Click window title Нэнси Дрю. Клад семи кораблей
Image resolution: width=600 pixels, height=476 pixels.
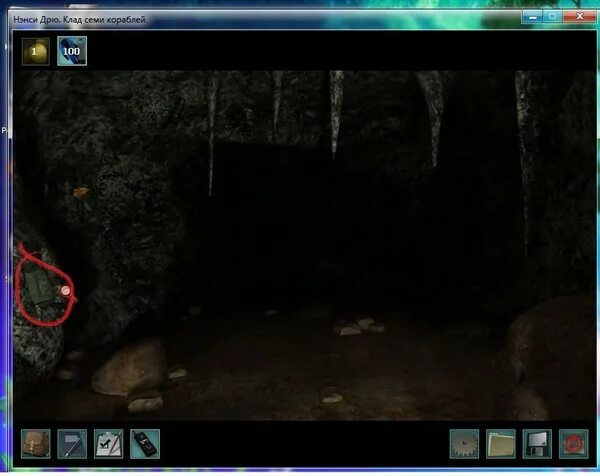click(80, 19)
